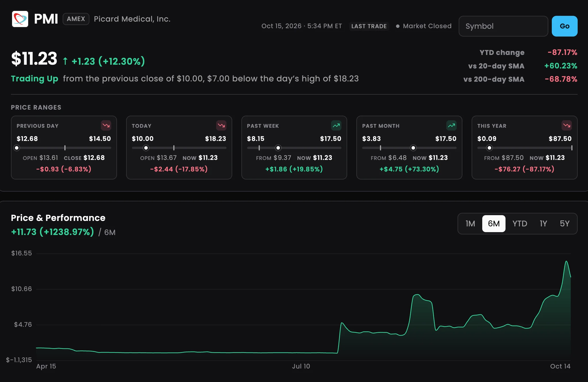Click the downtrend icon in Today card

pyautogui.click(x=221, y=125)
